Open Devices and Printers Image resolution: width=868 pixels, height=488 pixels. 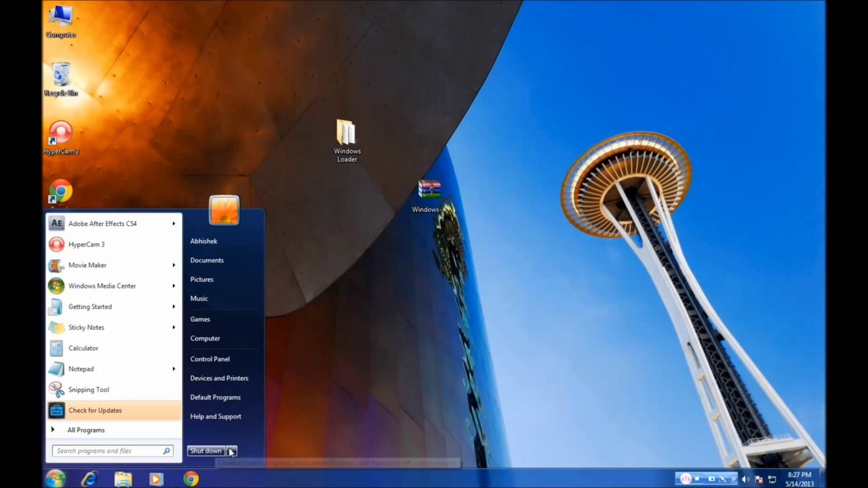(x=219, y=378)
